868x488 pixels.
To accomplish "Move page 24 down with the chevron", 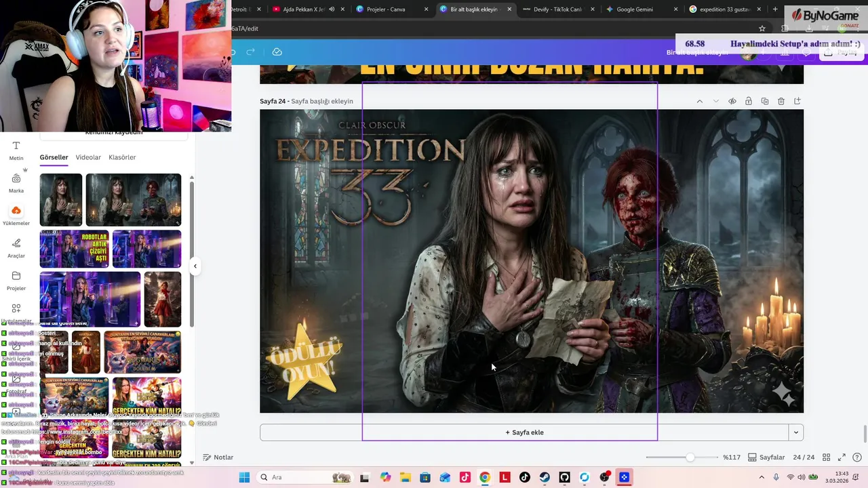I will [715, 101].
